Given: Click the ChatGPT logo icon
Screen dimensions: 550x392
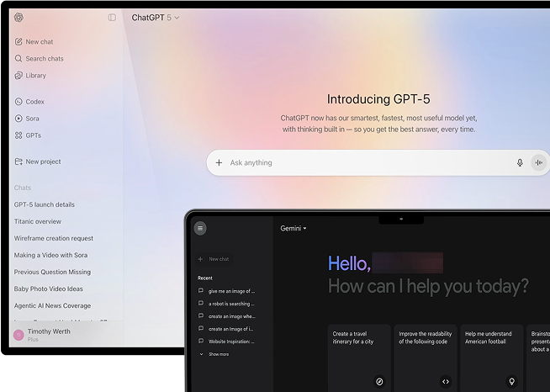Looking at the screenshot, I should [x=19, y=18].
